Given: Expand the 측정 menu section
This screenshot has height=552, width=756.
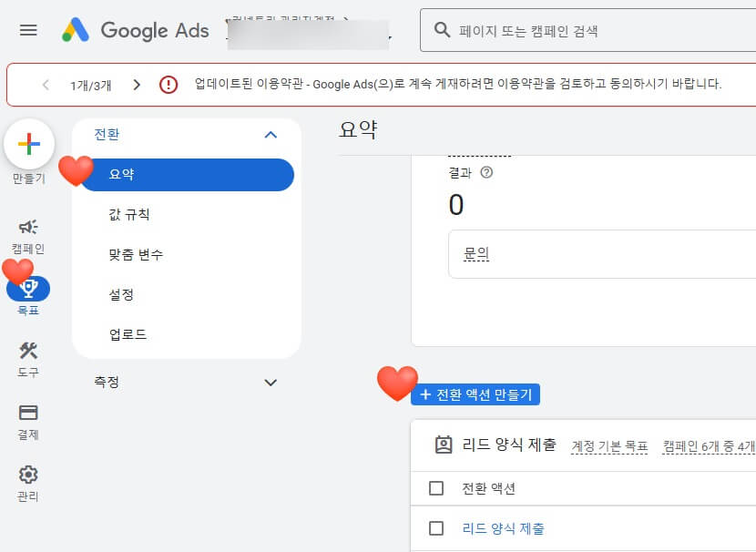Looking at the screenshot, I should pos(271,383).
